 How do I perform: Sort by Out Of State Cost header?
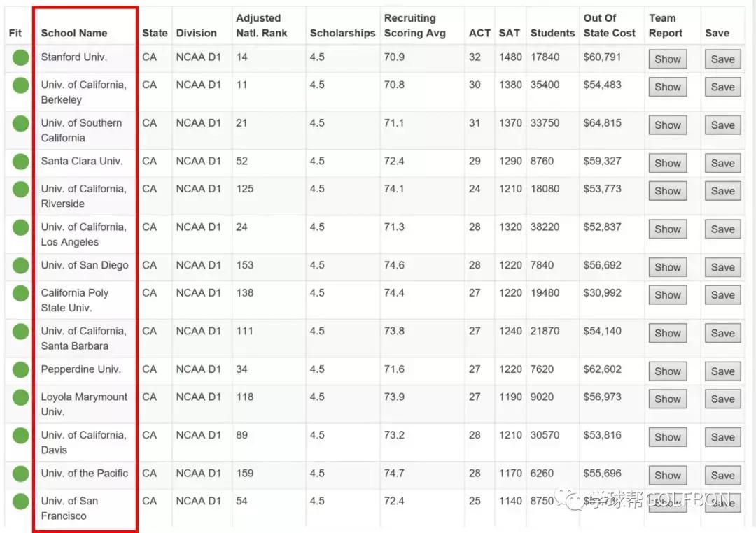(609, 25)
